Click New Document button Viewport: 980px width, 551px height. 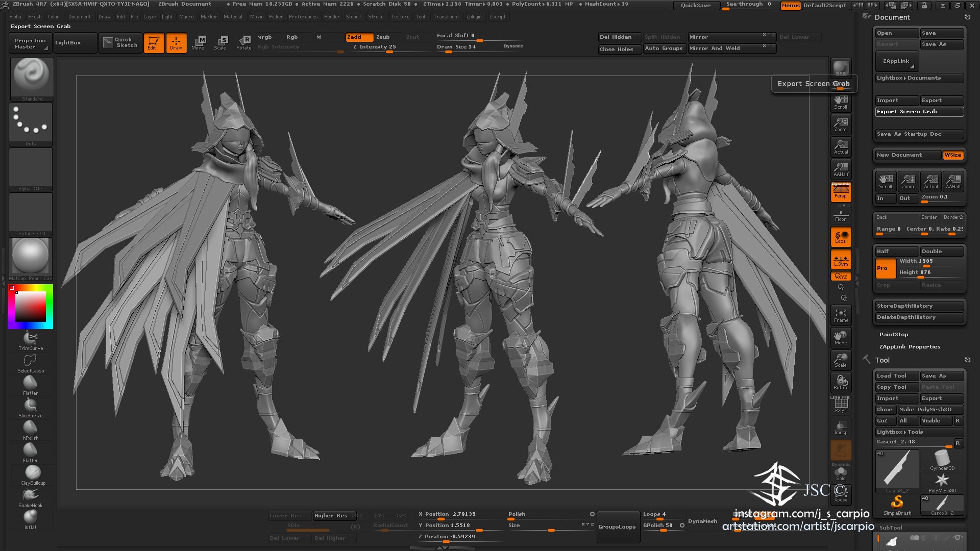point(908,155)
